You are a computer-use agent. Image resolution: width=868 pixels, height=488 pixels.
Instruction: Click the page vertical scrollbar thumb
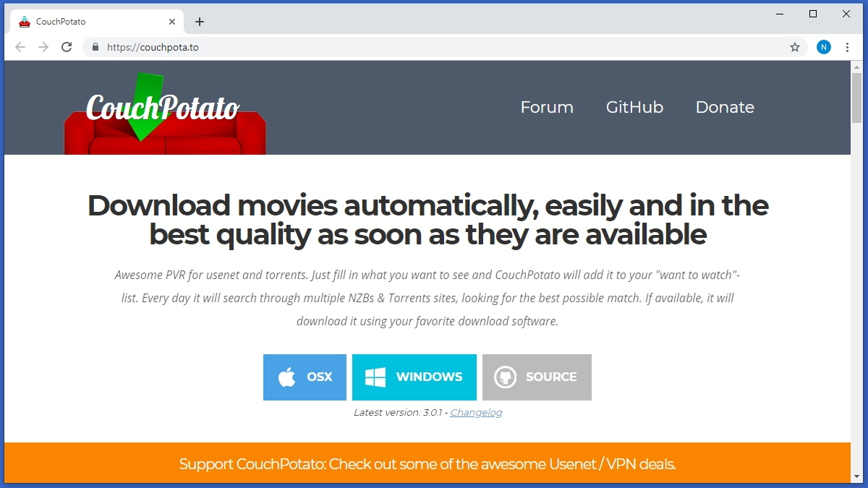tap(856, 98)
